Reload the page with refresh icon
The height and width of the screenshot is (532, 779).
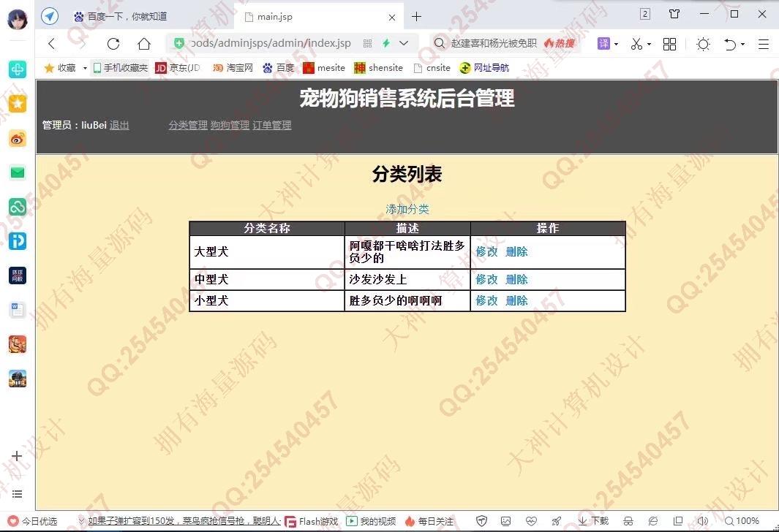point(113,44)
